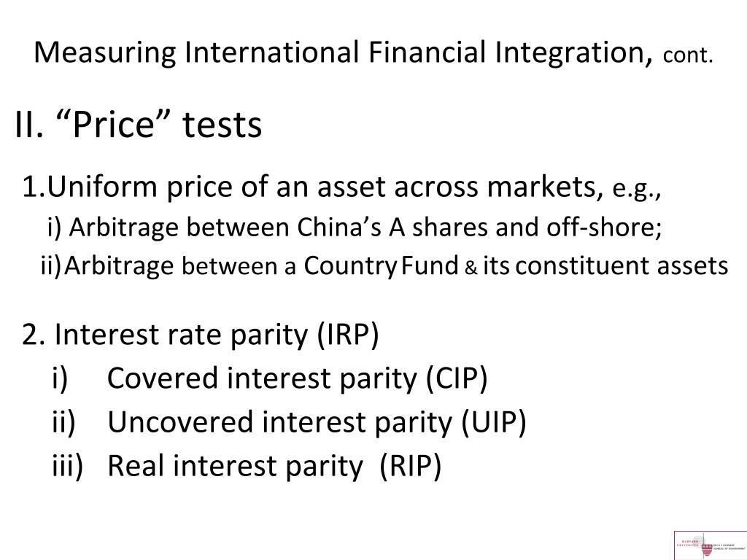The width and height of the screenshot is (747, 560).
Task: Click the '(RIP)' abbreviation
Action: click(411, 466)
